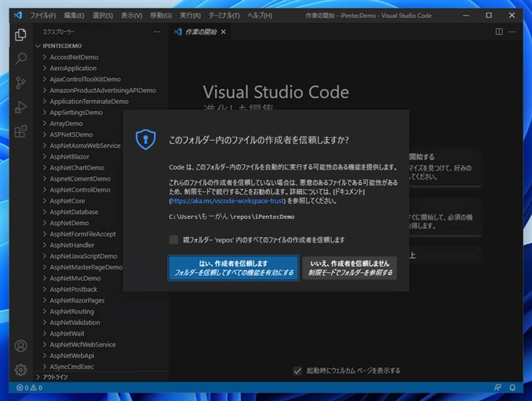Open the ヘルプ(H) menu
This screenshot has width=532, height=401.
(x=260, y=16)
